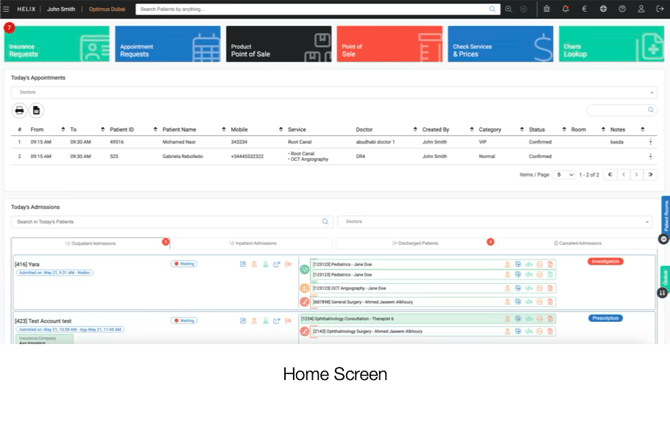The height and width of the screenshot is (422, 670).
Task: Click the globe language icon in header
Action: point(602,9)
